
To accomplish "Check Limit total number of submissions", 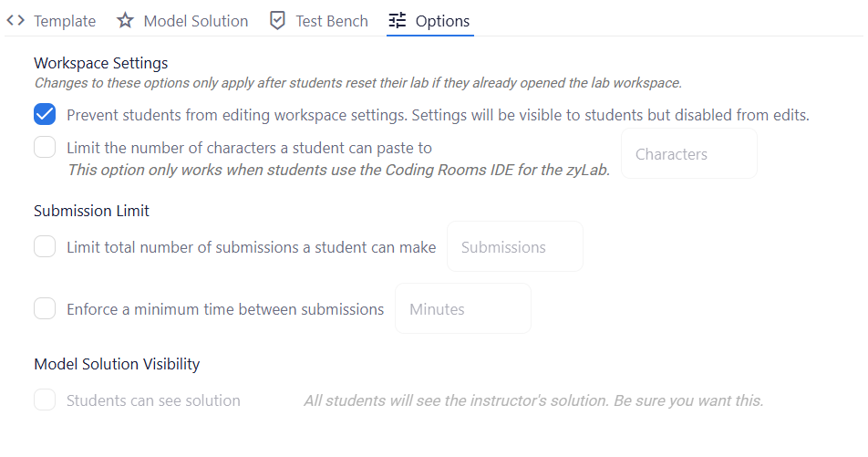I will (x=45, y=246).
